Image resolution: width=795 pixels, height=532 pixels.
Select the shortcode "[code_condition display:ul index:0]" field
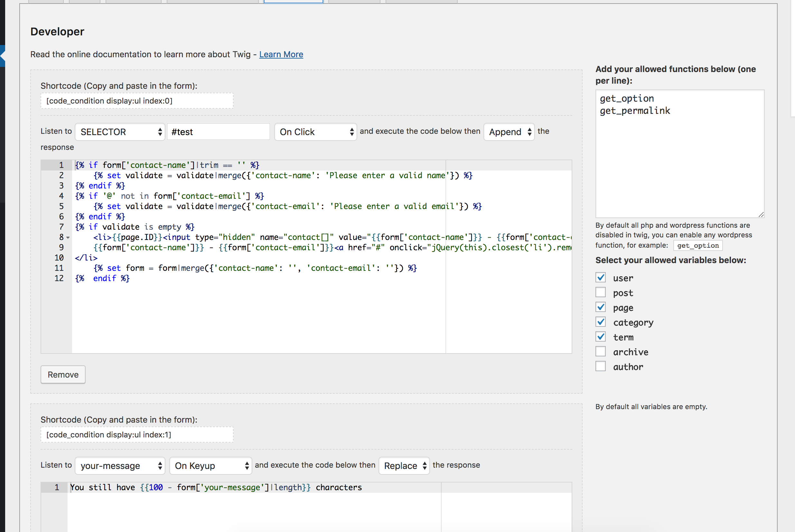click(x=136, y=100)
